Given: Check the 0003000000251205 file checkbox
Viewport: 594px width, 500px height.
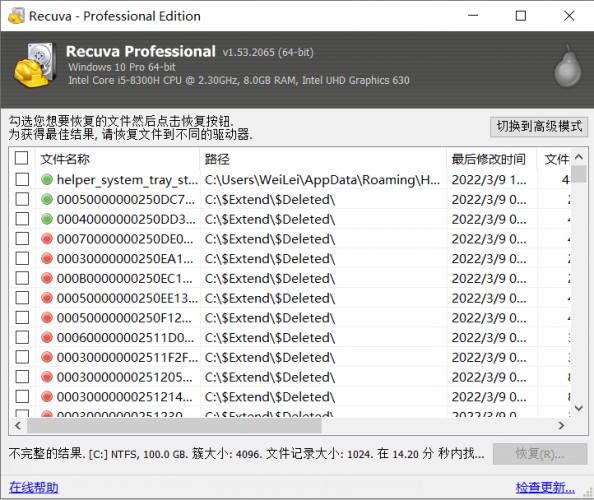Looking at the screenshot, I should (22, 376).
